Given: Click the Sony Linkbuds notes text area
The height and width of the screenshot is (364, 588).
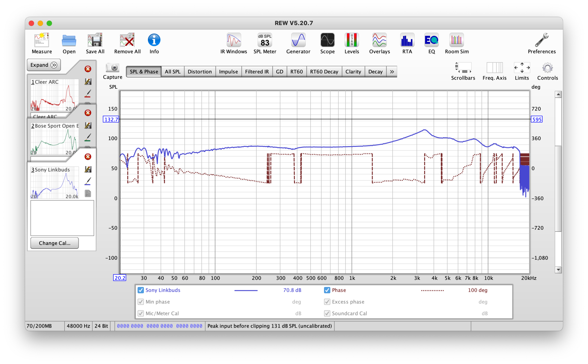Looking at the screenshot, I should click(62, 218).
